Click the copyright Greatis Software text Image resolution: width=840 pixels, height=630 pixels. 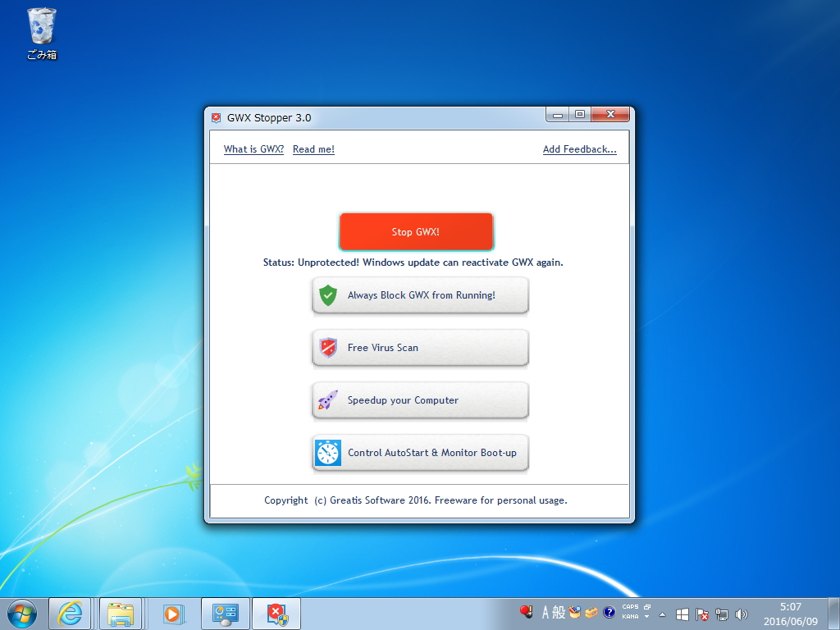coord(416,500)
